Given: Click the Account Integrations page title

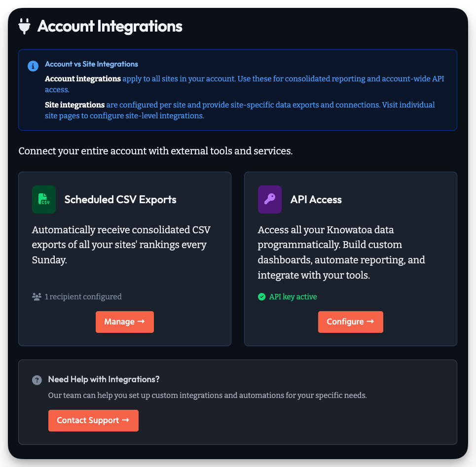Looking at the screenshot, I should (x=110, y=26).
